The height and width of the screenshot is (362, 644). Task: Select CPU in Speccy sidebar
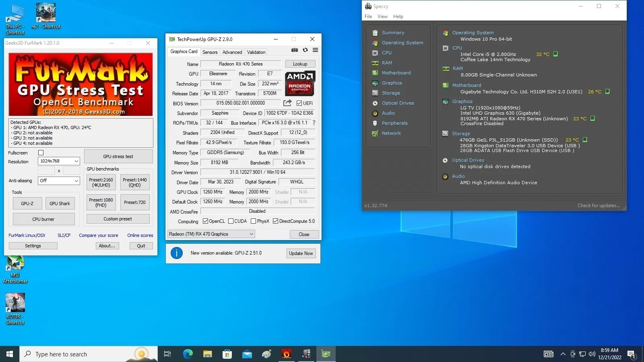386,53
